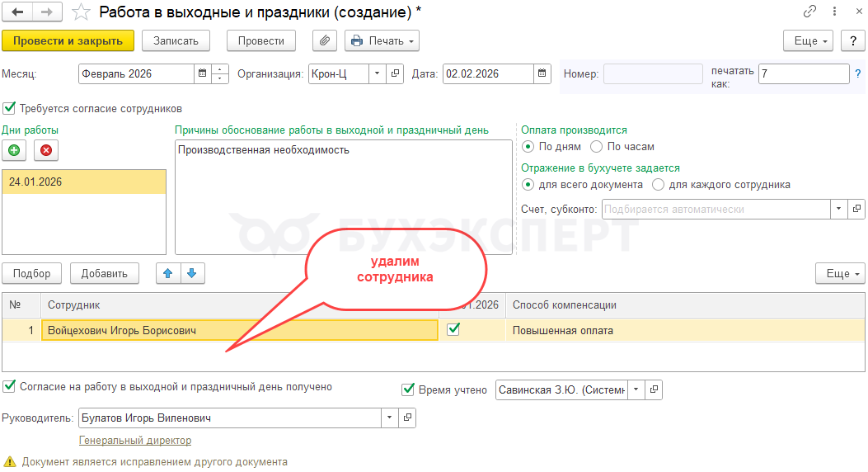The width and height of the screenshot is (868, 472).
Task: Click help question mark near Номер field
Action: (857, 73)
